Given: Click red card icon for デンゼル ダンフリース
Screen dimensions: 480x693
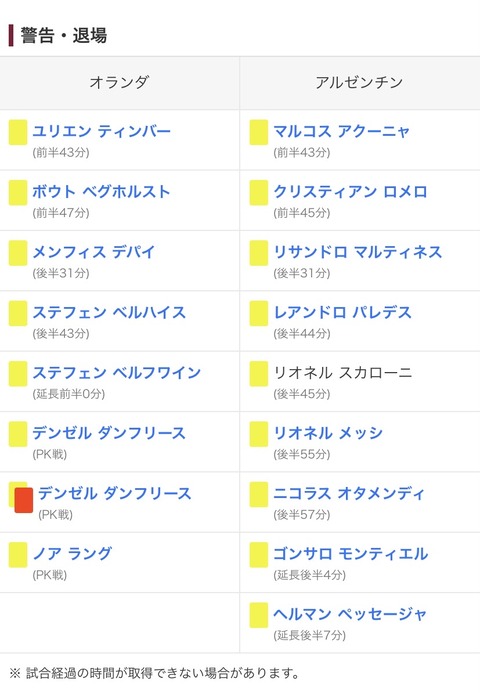Looking at the screenshot, I should point(24,500).
